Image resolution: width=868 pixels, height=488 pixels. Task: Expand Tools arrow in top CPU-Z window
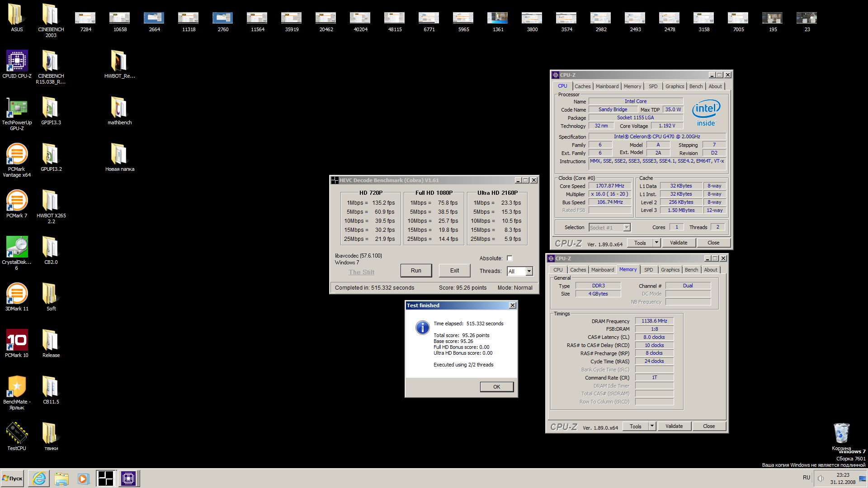pos(656,243)
